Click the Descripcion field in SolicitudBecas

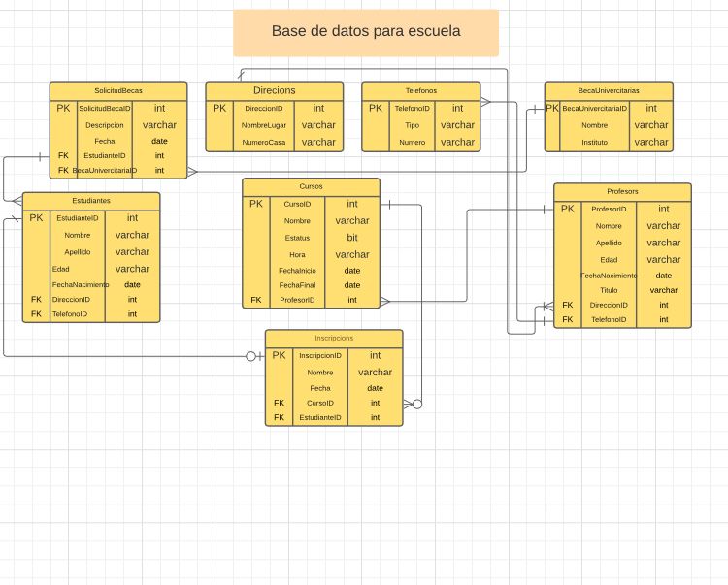pyautogui.click(x=104, y=125)
